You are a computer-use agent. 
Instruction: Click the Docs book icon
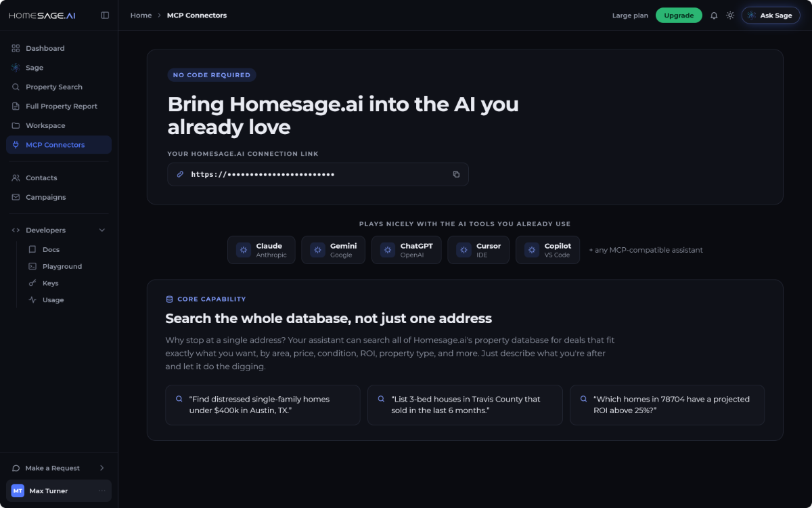tap(32, 249)
